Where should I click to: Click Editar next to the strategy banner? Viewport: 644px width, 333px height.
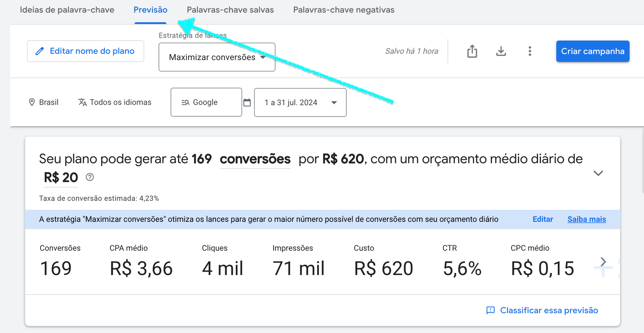pyautogui.click(x=542, y=219)
